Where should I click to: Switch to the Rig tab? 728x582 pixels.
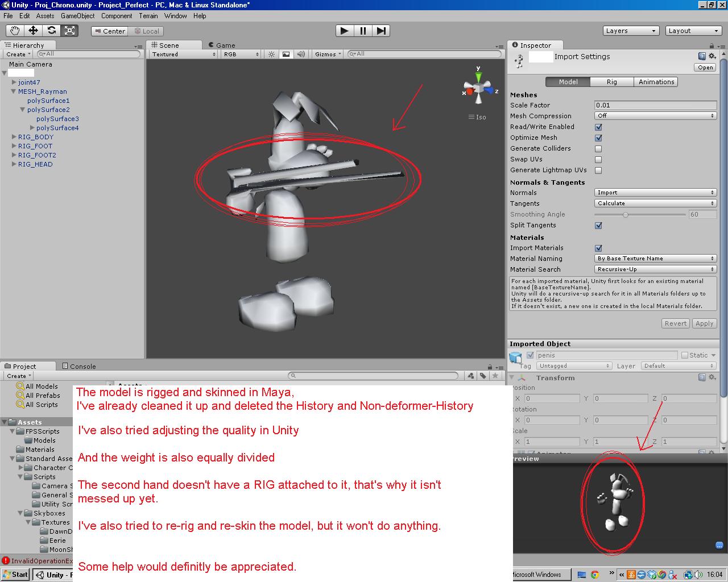tap(611, 81)
